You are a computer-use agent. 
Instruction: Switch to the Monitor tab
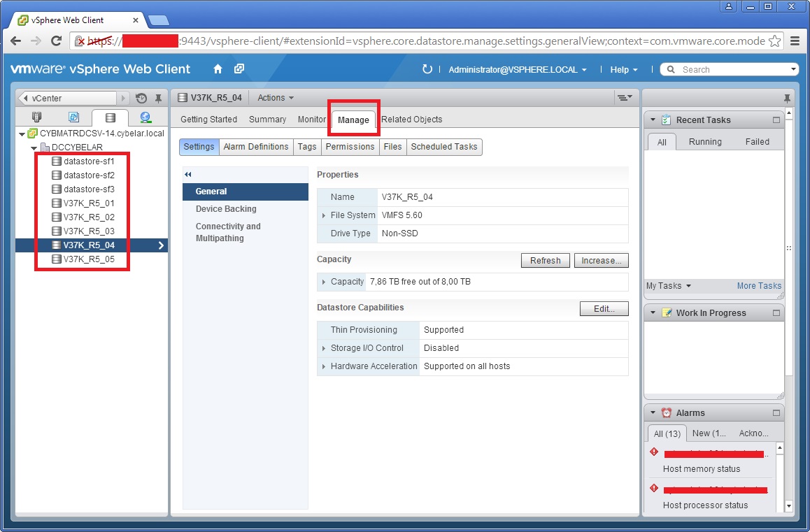pyautogui.click(x=311, y=120)
